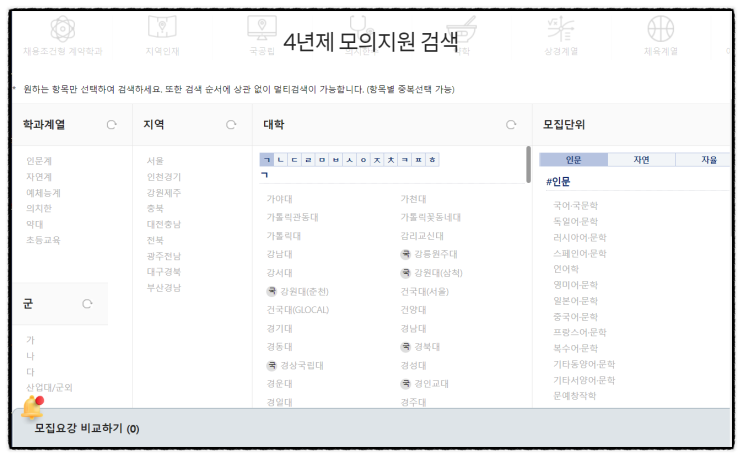Click the monitor icon for 국공립
The width and height of the screenshot is (743, 458).
coord(262,27)
